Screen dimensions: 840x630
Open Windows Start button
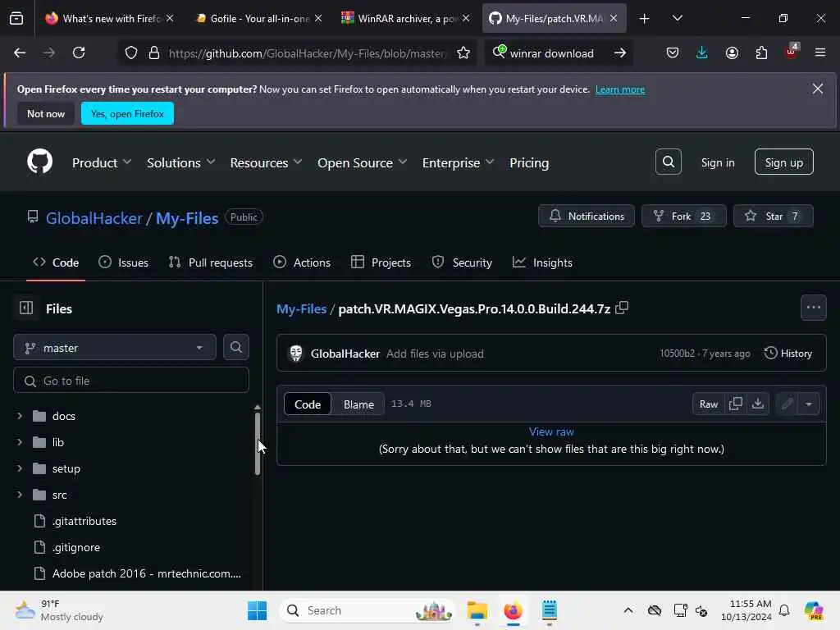coord(257,610)
